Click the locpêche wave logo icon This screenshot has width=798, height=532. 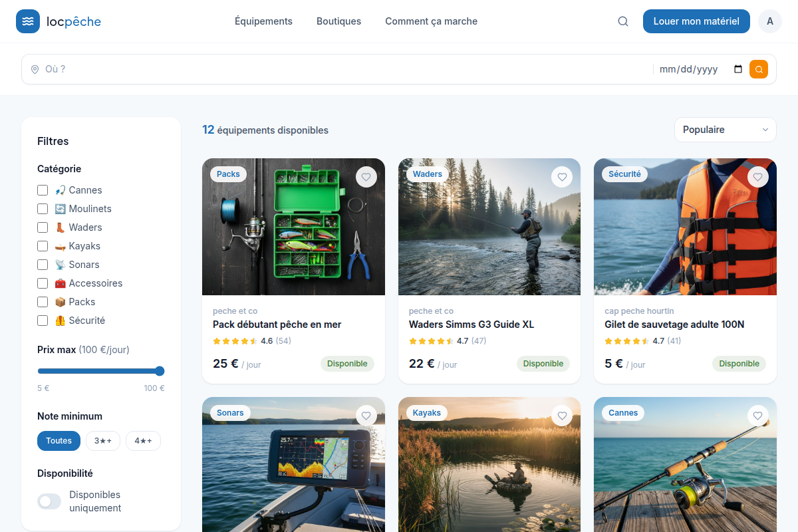[x=28, y=21]
